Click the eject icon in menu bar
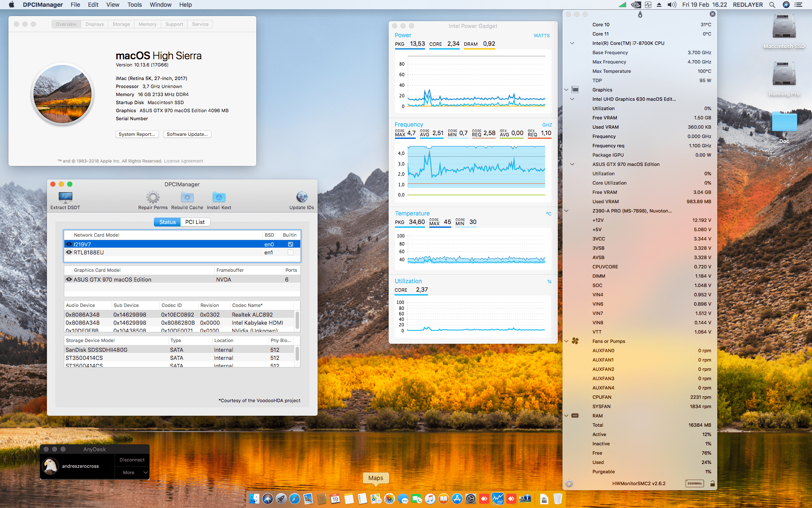This screenshot has width=812, height=508. (659, 5)
